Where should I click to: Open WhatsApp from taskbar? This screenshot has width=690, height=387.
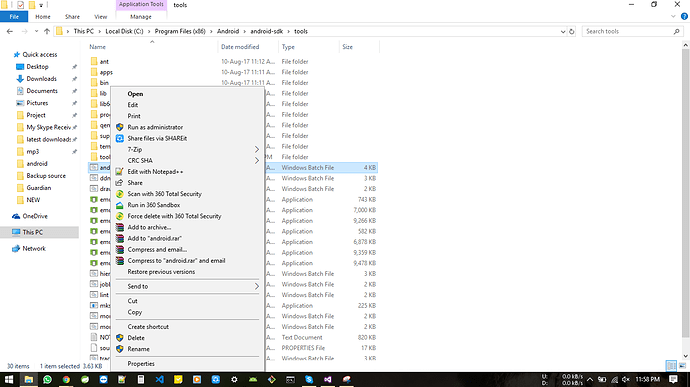click(47, 380)
